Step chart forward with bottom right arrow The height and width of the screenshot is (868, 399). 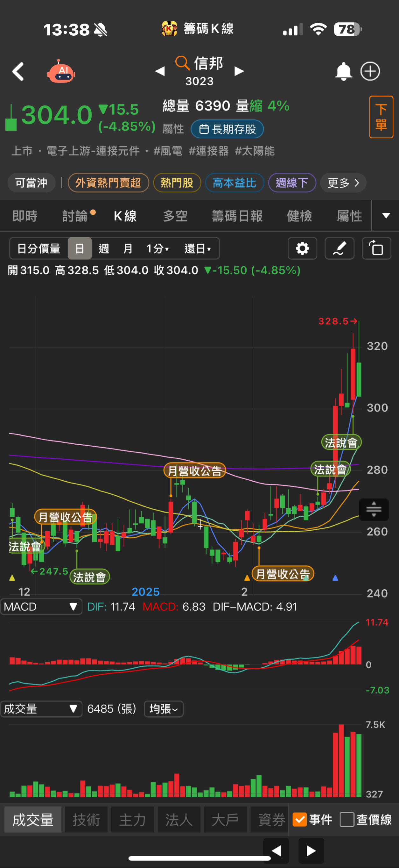[311, 850]
